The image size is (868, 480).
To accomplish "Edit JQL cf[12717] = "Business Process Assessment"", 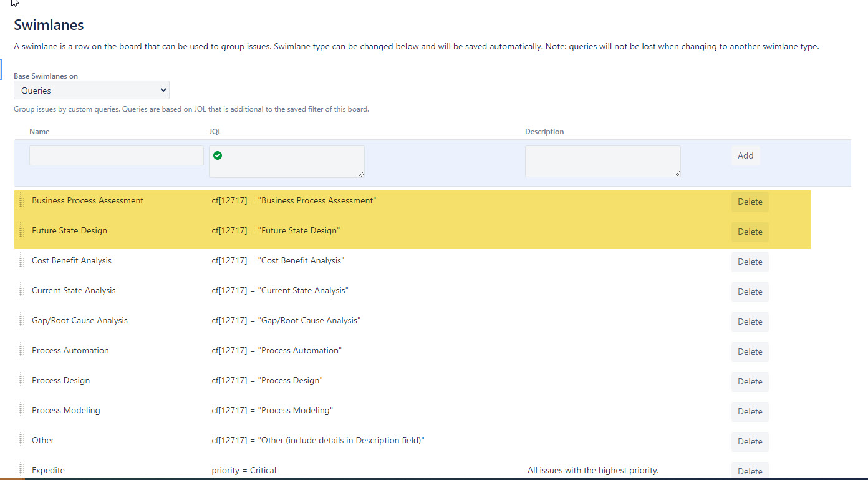I will [294, 200].
